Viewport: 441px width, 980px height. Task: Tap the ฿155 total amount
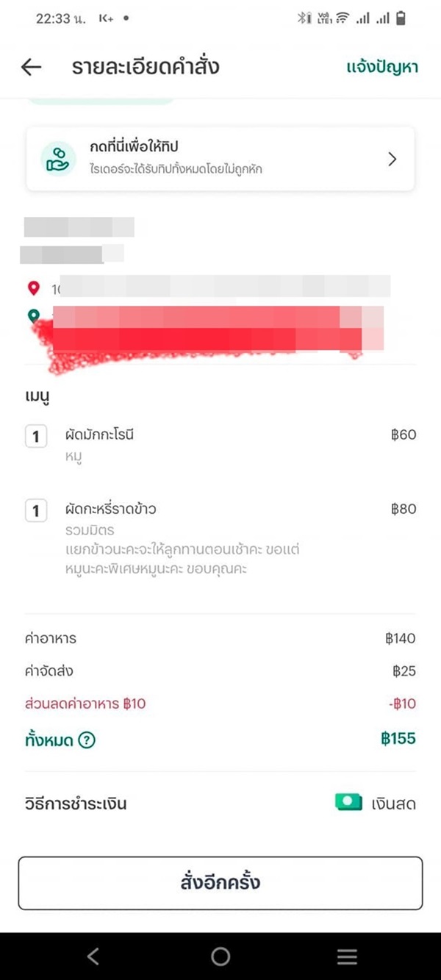398,740
